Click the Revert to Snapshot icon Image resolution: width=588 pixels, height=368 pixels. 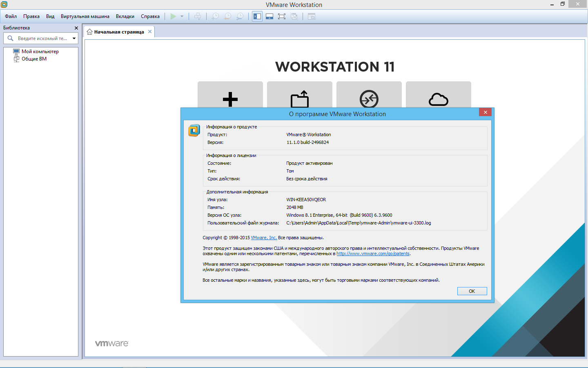coord(227,16)
